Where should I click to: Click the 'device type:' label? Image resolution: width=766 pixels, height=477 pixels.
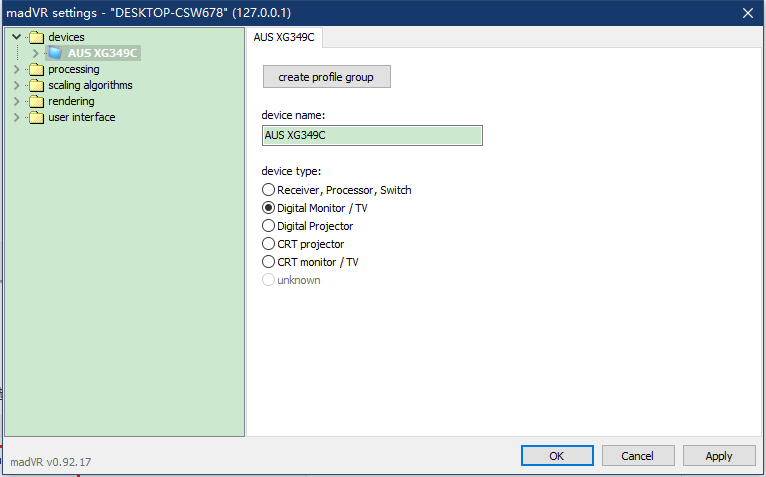[291, 171]
